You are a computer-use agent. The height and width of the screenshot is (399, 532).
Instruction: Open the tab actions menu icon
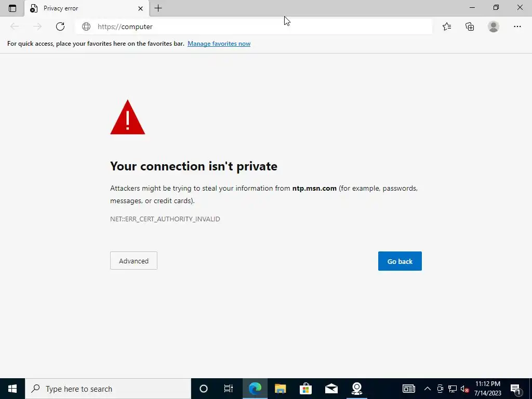click(x=12, y=8)
